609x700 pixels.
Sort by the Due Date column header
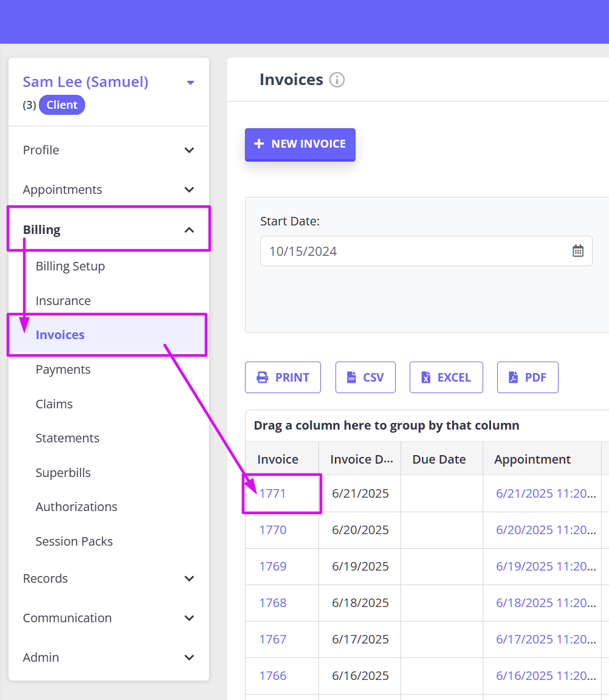pyautogui.click(x=439, y=459)
